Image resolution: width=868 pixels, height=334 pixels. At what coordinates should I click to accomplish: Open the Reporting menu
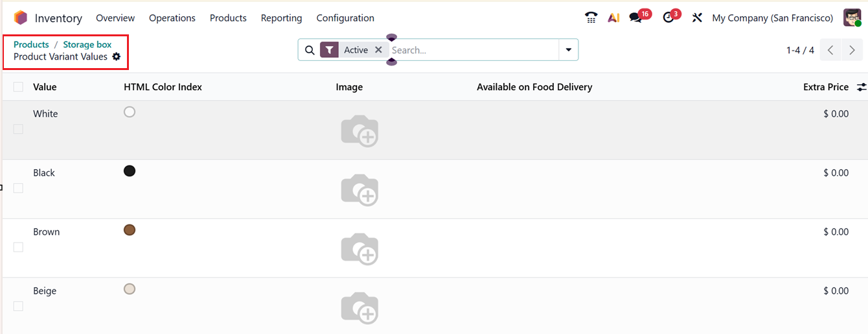[x=281, y=18]
